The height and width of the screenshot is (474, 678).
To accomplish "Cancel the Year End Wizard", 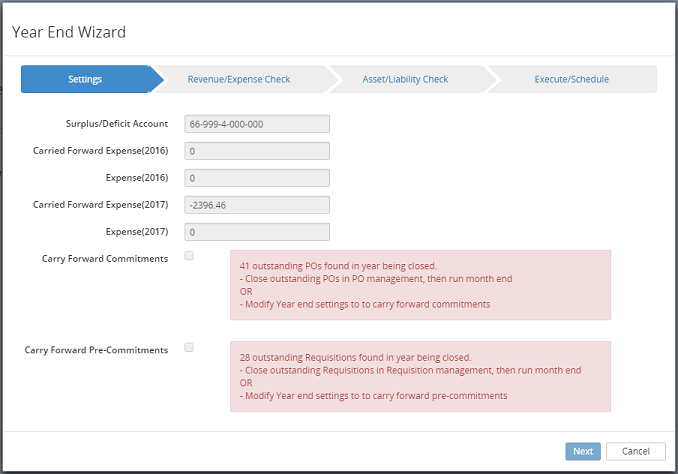I will (x=635, y=451).
